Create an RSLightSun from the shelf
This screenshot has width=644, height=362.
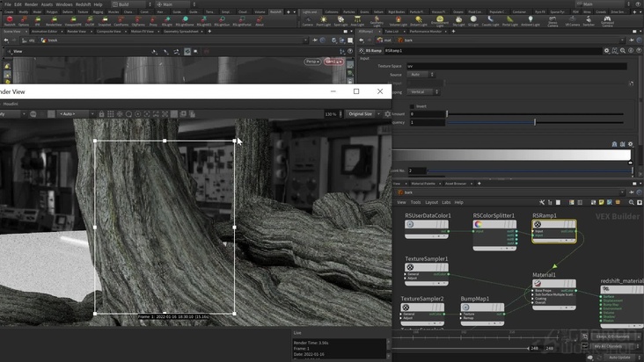(x=222, y=20)
